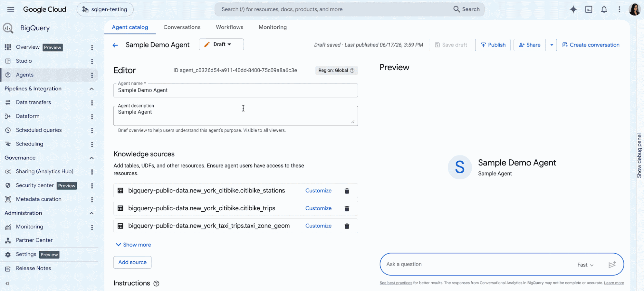This screenshot has width=644, height=291.
Task: Open the notifications bell
Action: tap(604, 9)
